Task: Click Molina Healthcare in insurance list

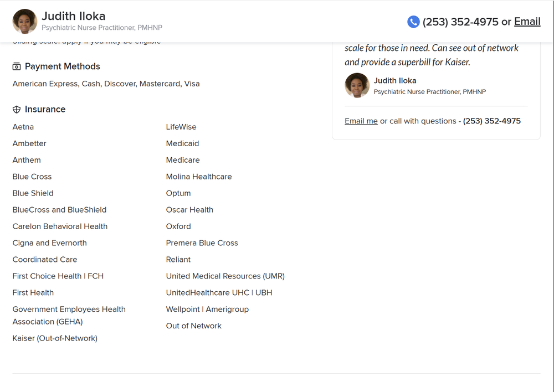Action: point(199,177)
